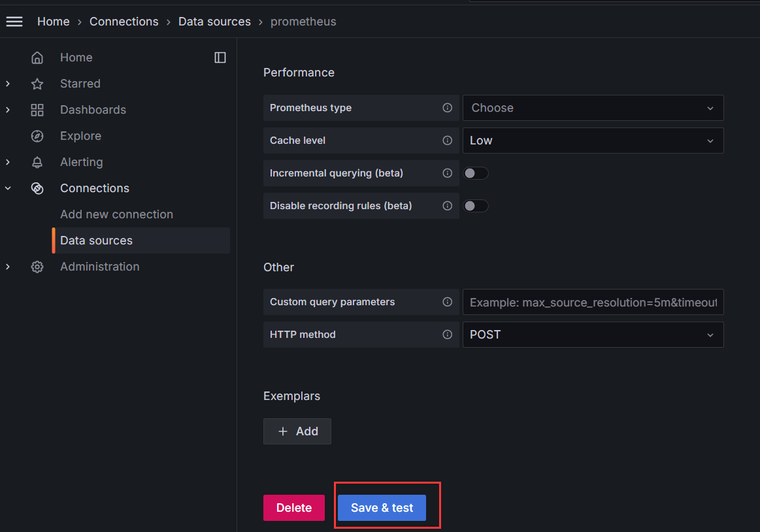The height and width of the screenshot is (532, 760).
Task: Show info tooltip for Prometheus type
Action: pos(448,108)
